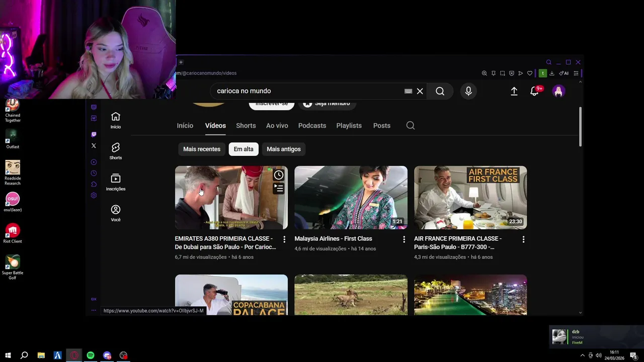Open settings gear in Opera GX sidebar
Viewport: 644px width, 362px height.
coord(94,195)
